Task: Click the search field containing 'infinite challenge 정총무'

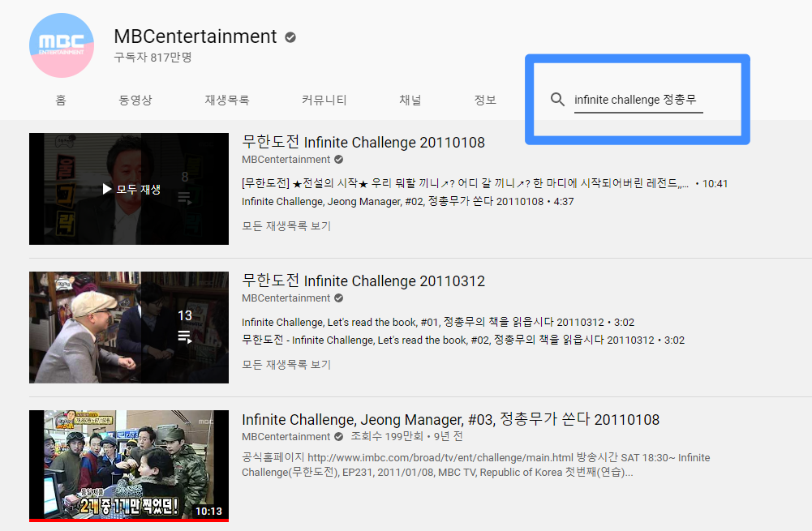Action: coord(638,100)
